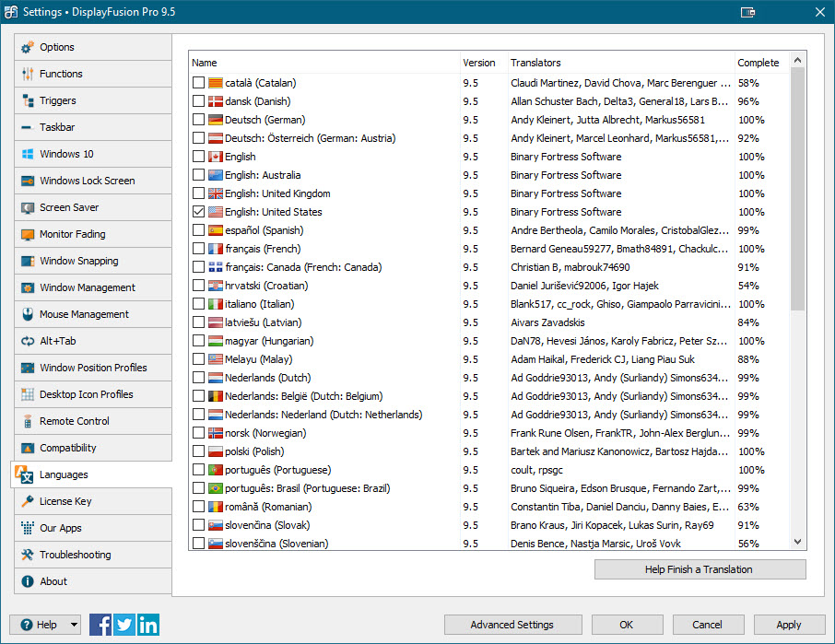
Task: Click the License Key icon
Action: point(28,501)
